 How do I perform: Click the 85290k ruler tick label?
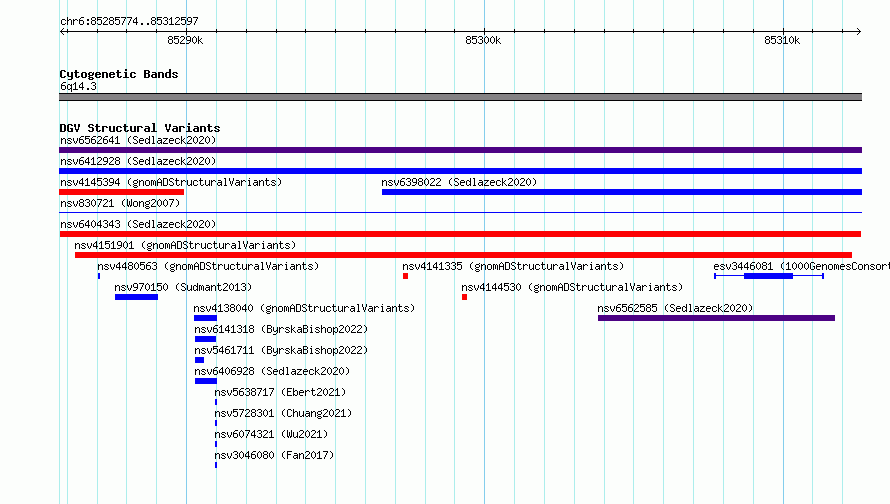(185, 40)
